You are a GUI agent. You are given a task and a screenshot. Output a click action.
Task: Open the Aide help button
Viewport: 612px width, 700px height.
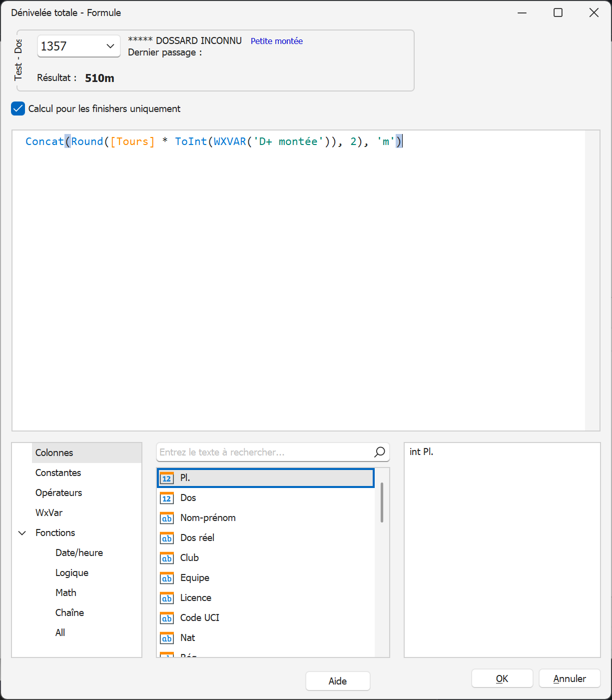point(338,681)
